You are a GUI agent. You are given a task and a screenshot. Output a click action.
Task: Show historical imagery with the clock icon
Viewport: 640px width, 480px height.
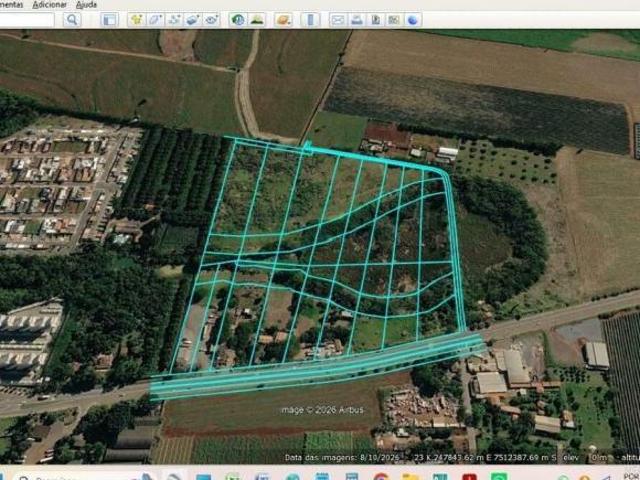[238, 19]
